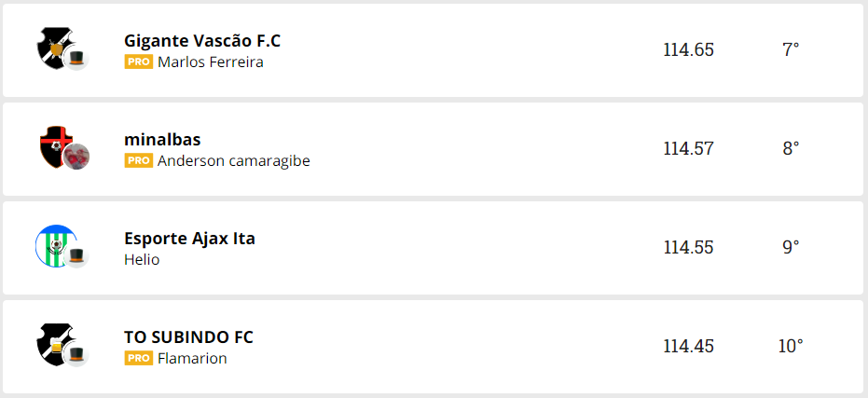Click top hat avatar on Esporte Ajax Ita

[x=76, y=257]
